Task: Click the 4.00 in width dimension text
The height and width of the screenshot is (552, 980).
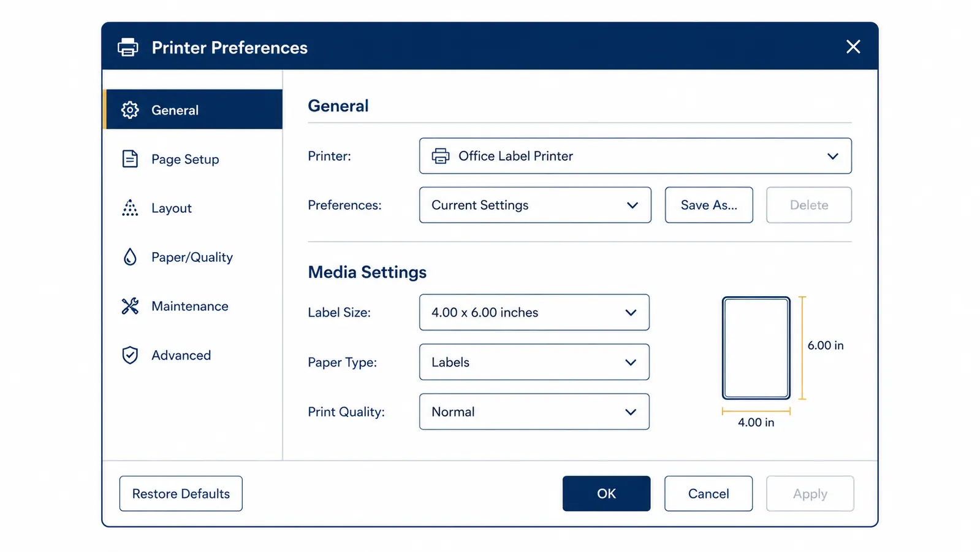Action: (x=756, y=423)
